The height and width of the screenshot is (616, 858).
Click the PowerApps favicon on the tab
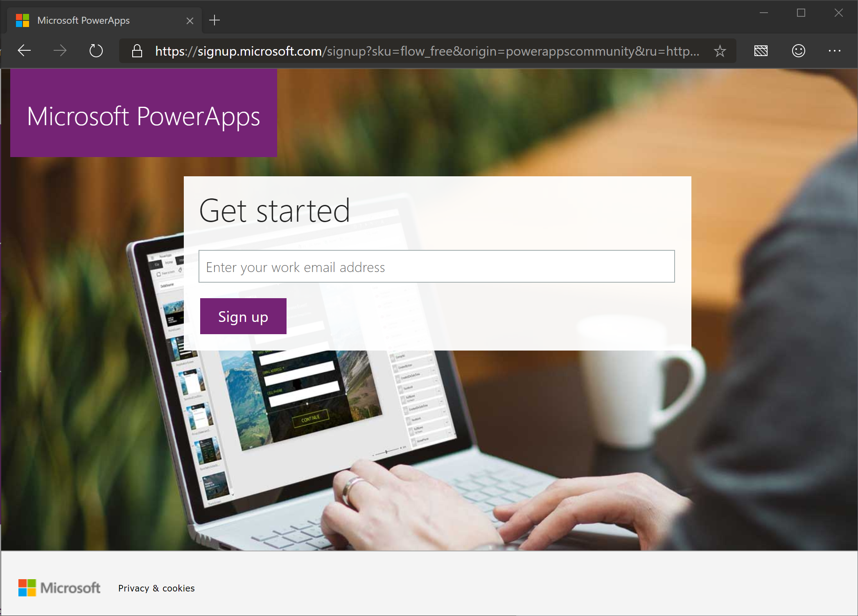click(22, 20)
